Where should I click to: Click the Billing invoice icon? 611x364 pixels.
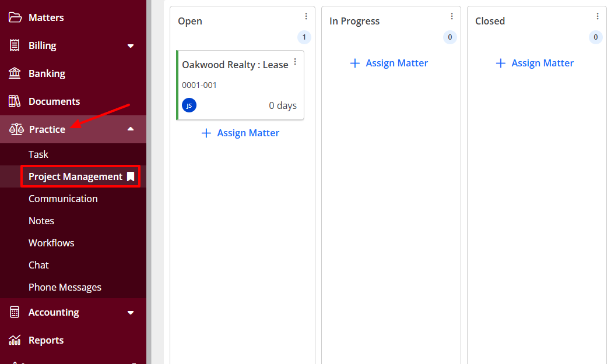[15, 45]
